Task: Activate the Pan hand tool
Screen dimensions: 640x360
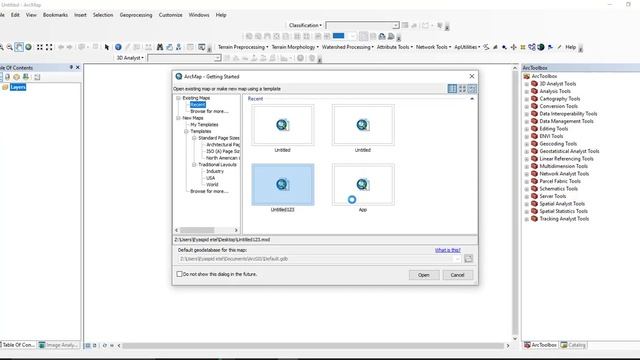Action: 19,47
